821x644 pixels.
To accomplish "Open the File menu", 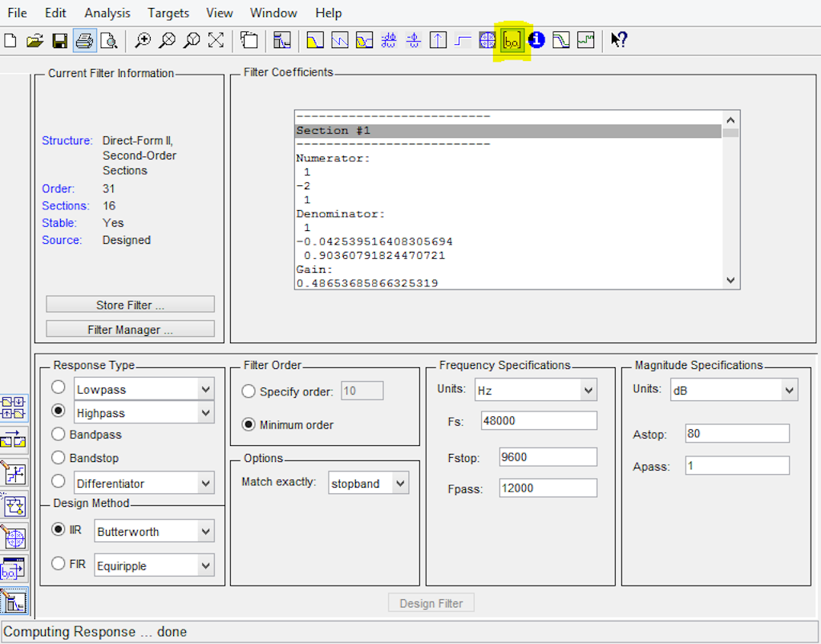I will click(18, 13).
